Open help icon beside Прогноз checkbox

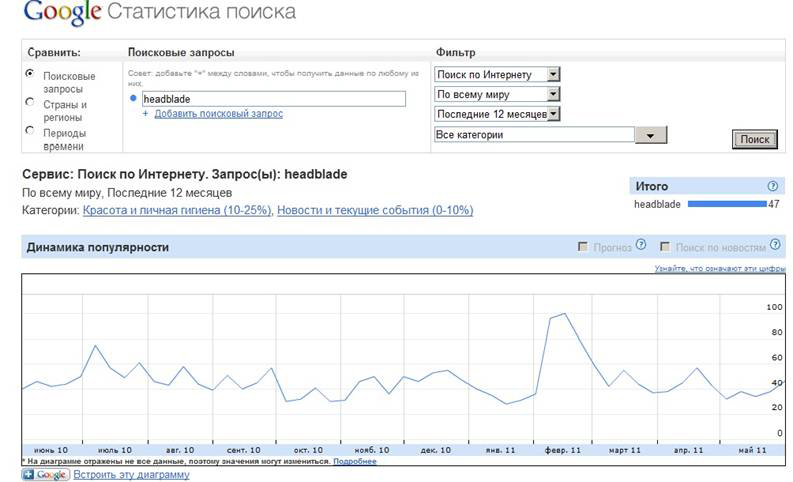[x=641, y=245]
